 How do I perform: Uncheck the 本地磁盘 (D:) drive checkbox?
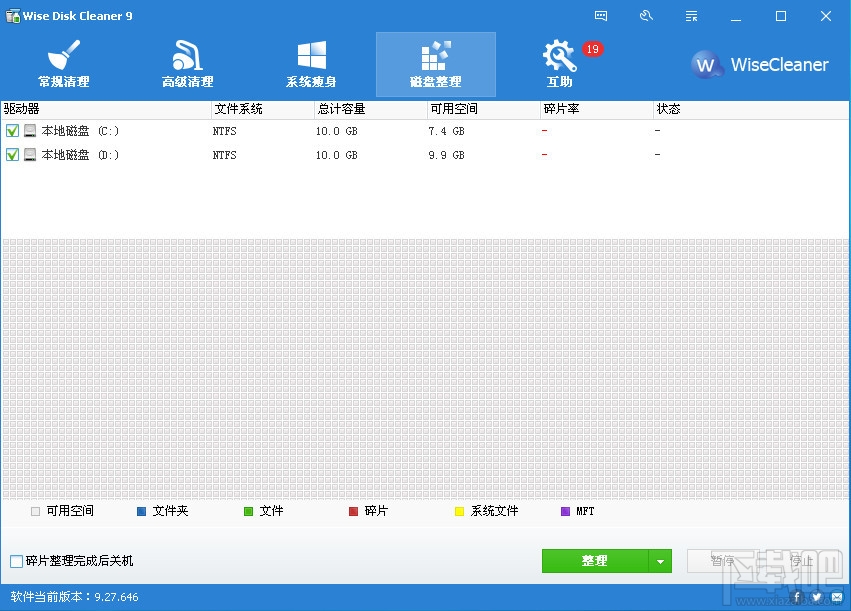click(x=14, y=155)
